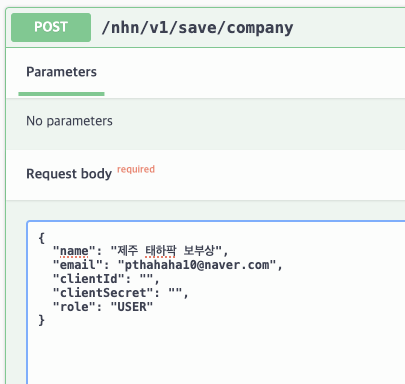The image size is (405, 384).
Task: Click the green POST method badge
Action: coord(51,27)
